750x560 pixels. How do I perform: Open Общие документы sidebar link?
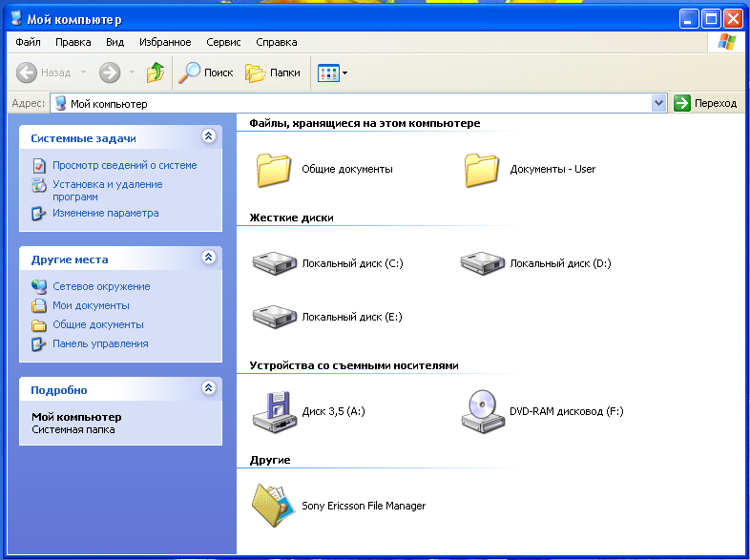coord(98,324)
